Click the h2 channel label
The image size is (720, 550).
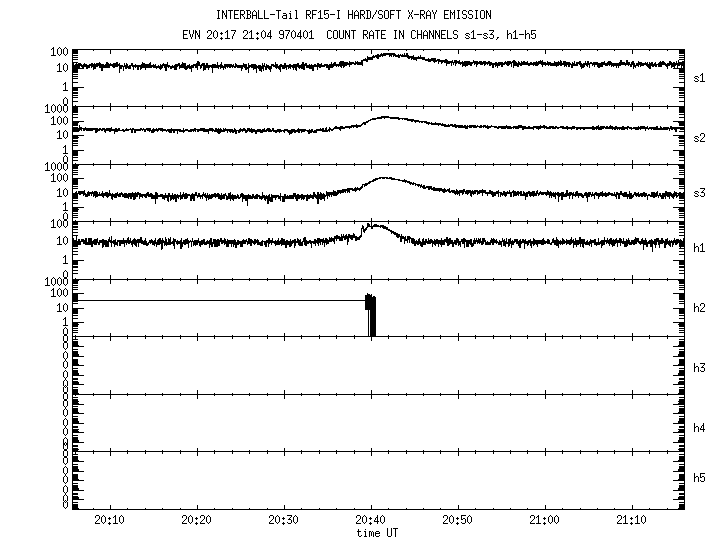700,308
